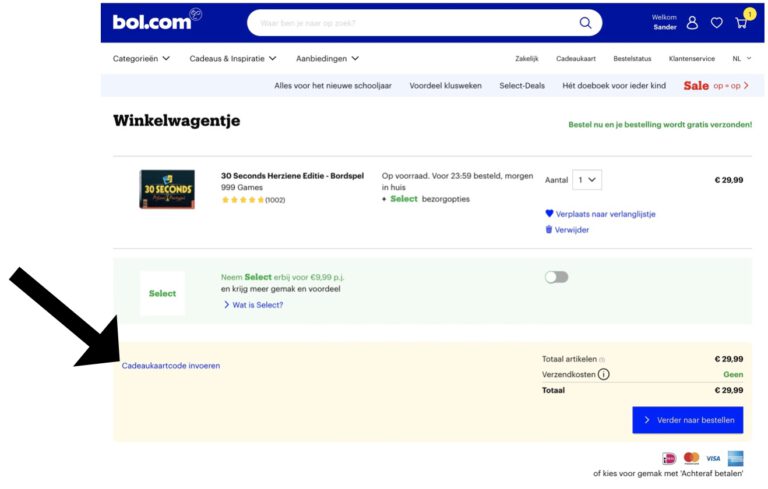
Task: Open the NL language dropdown
Action: tap(742, 58)
